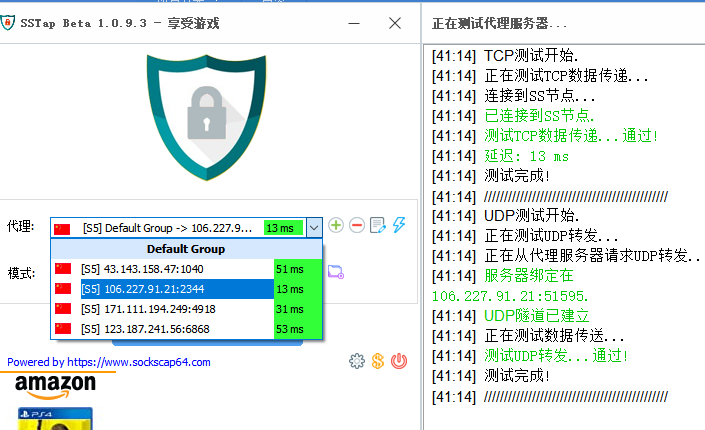705x430 pixels.
Task: Select proxy 106.227.91.21:2344
Action: (187, 289)
